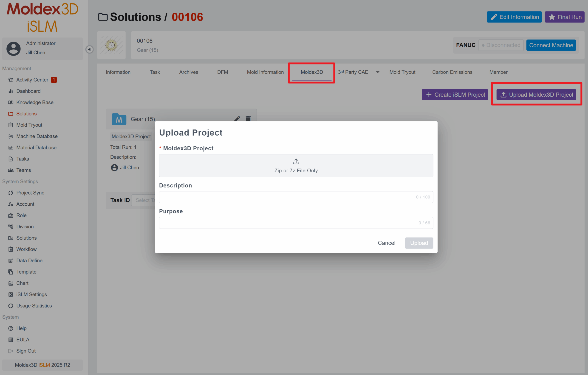Click the Disconnected status indicator

coord(501,45)
